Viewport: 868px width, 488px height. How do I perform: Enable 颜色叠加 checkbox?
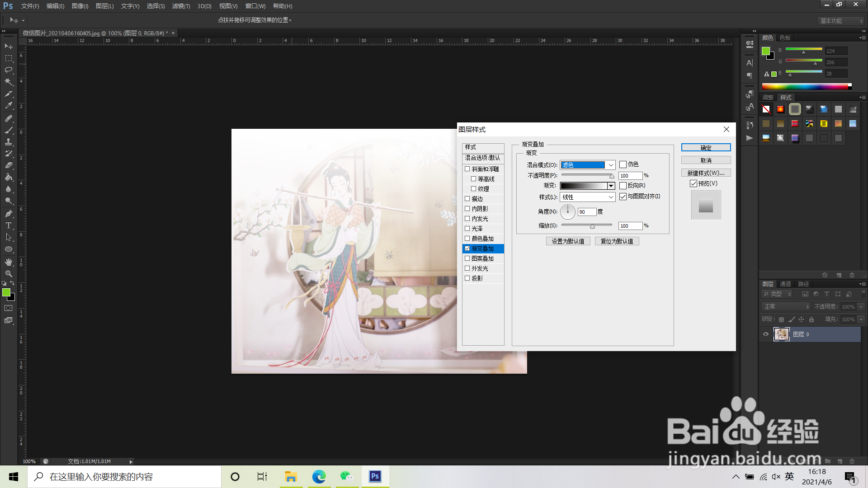pos(467,239)
